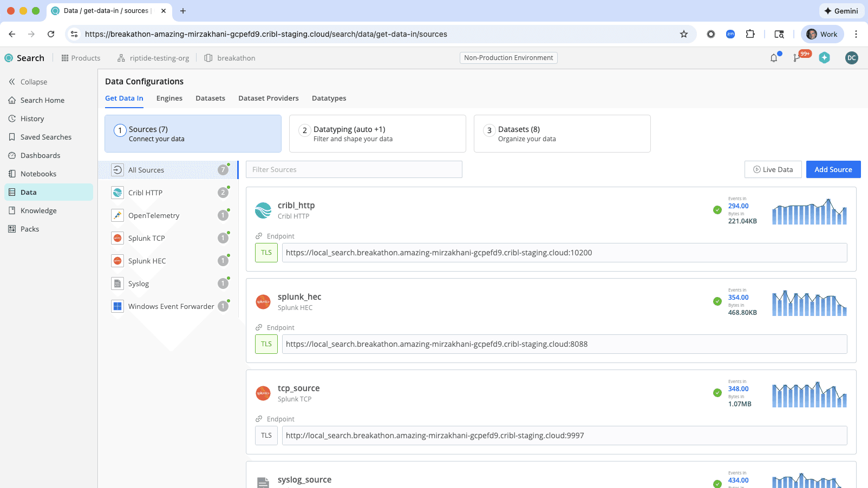This screenshot has width=868, height=488.
Task: Open the Dataset Providers tab
Action: pyautogui.click(x=268, y=98)
